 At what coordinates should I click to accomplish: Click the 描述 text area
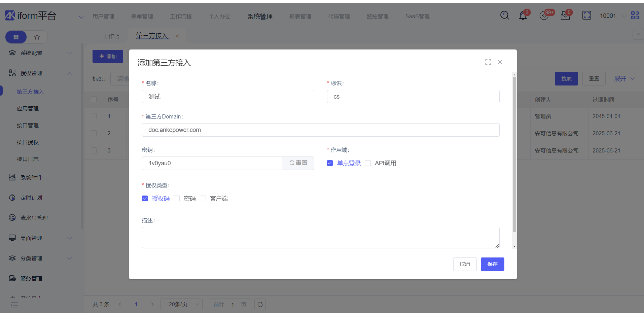[320, 238]
